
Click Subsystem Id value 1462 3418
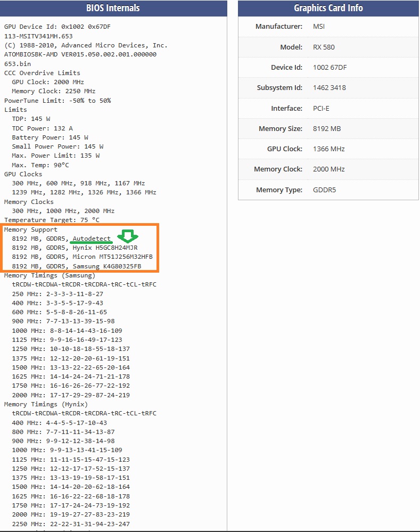click(330, 88)
